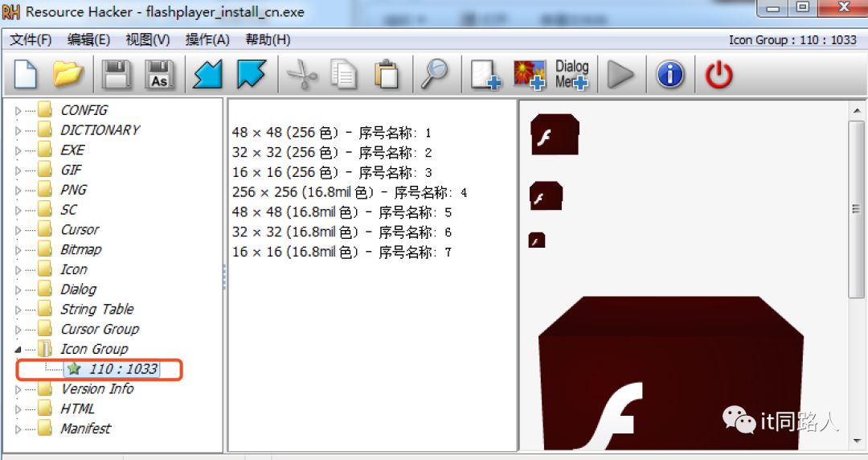This screenshot has height=460, width=868.
Task: Click the red Power exit icon
Action: pyautogui.click(x=719, y=74)
